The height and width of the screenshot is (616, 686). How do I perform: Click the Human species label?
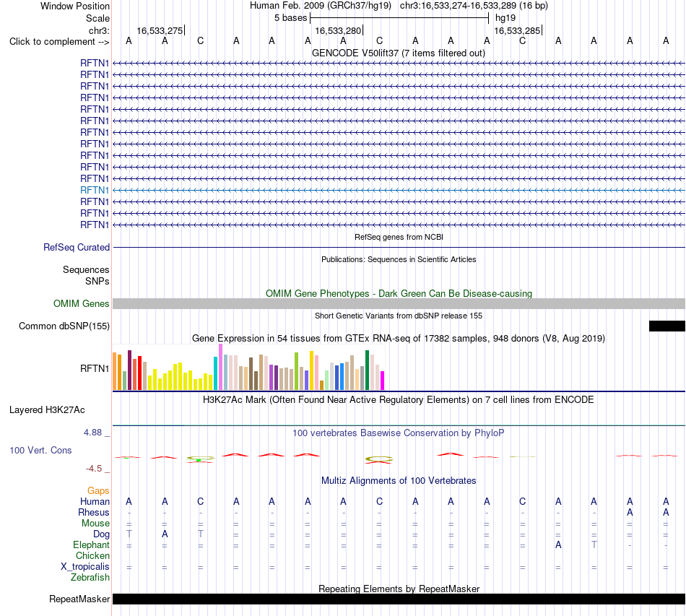[95, 501]
